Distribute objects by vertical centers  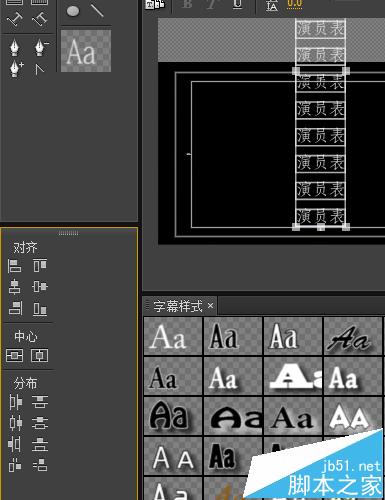coord(40,423)
